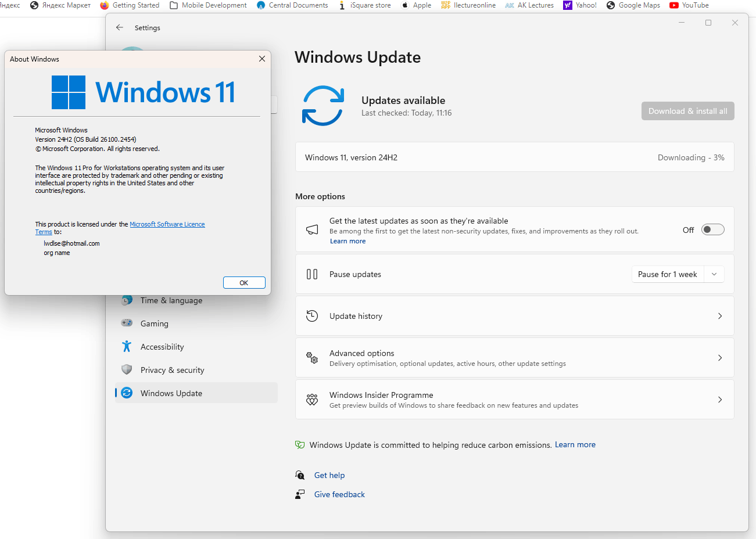Open the Microsoft Software Licence link
This screenshot has width=756, height=539.
tap(167, 224)
